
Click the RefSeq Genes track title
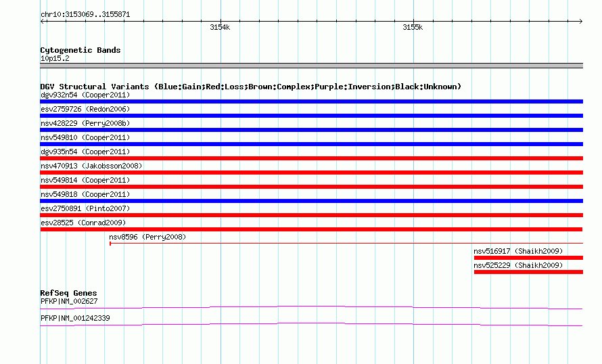[68, 293]
